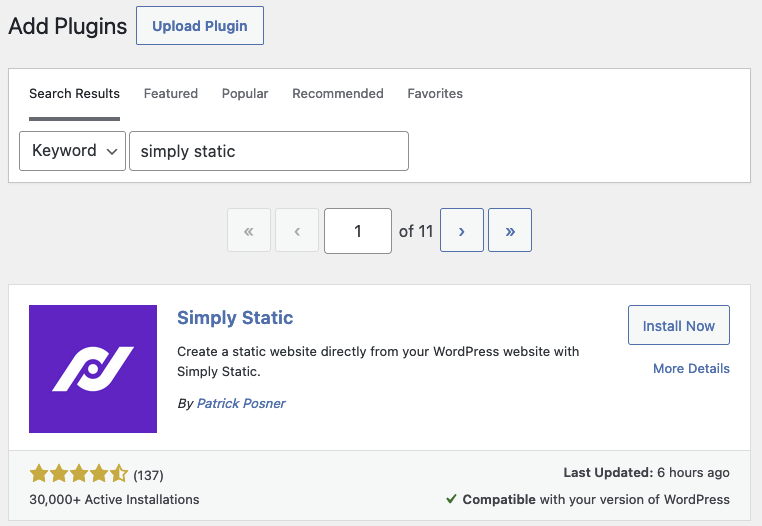Open More Details for Simply Static
Screen dimensions: 762x526
pyautogui.click(x=691, y=369)
